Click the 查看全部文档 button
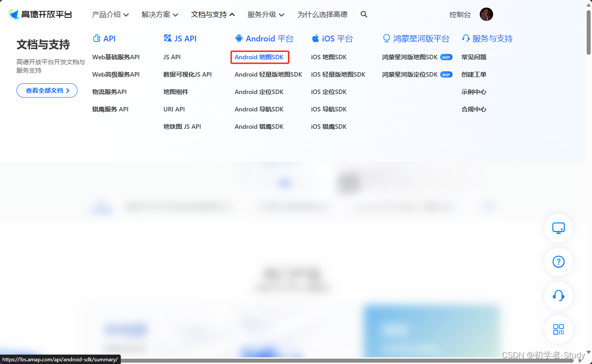 tap(47, 90)
